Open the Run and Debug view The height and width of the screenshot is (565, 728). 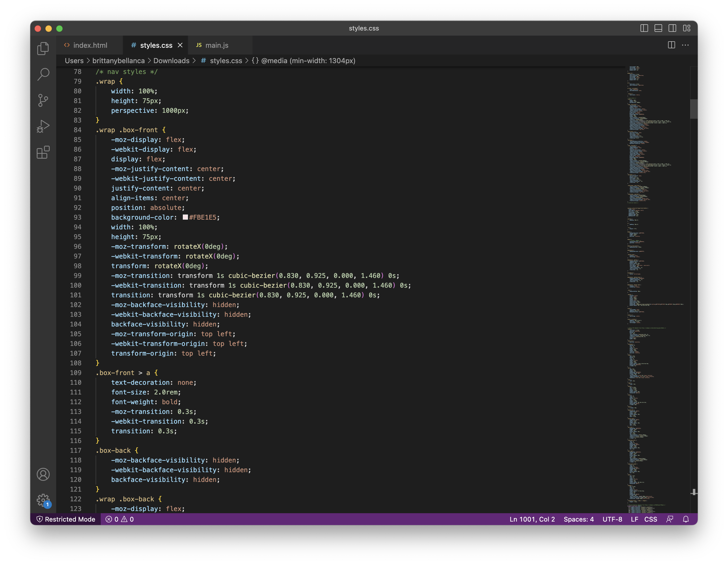(43, 126)
